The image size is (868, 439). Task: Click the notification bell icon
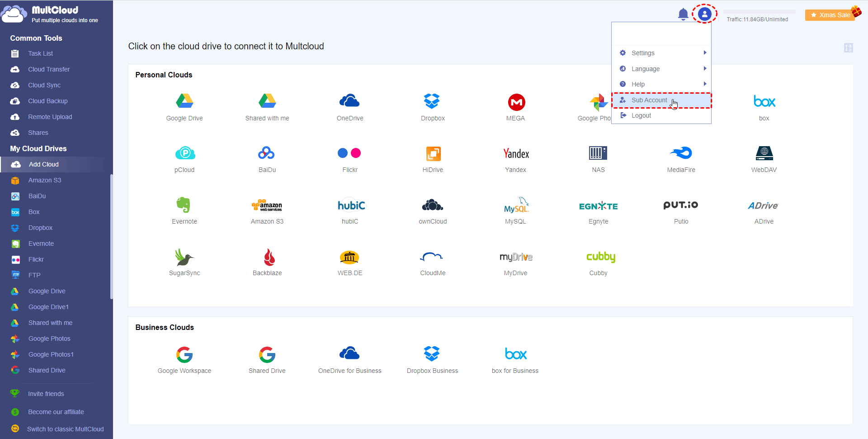[x=683, y=14]
